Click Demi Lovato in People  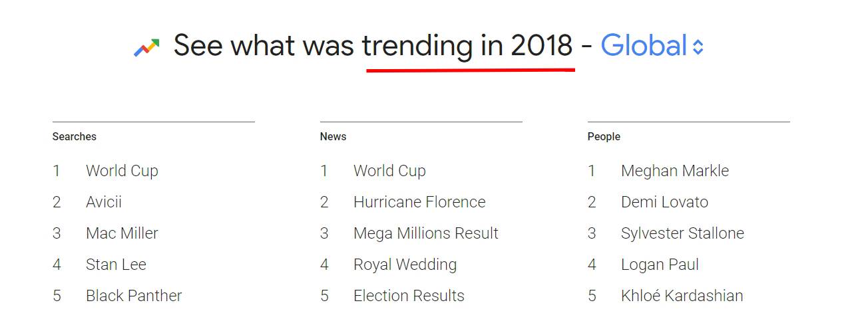coord(664,202)
